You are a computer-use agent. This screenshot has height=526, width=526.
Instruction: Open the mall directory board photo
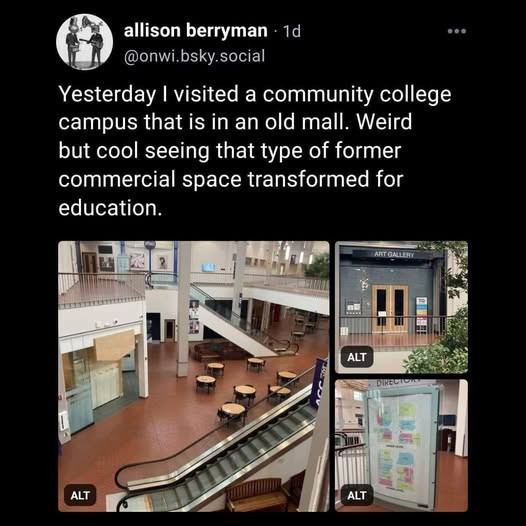point(401,445)
